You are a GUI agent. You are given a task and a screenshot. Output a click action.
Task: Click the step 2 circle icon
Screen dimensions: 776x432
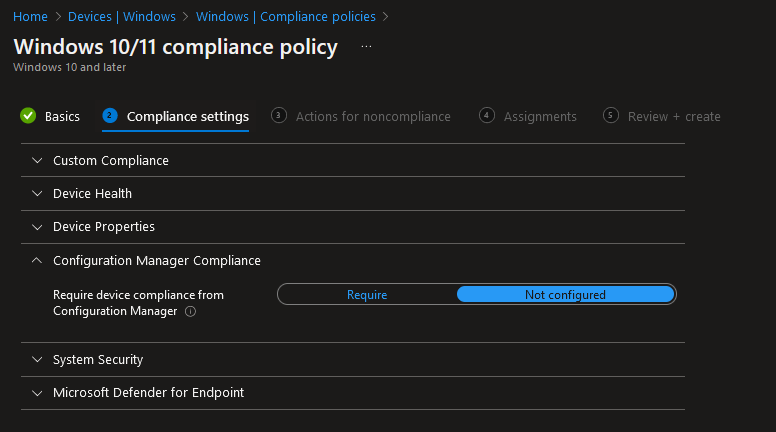pos(110,116)
